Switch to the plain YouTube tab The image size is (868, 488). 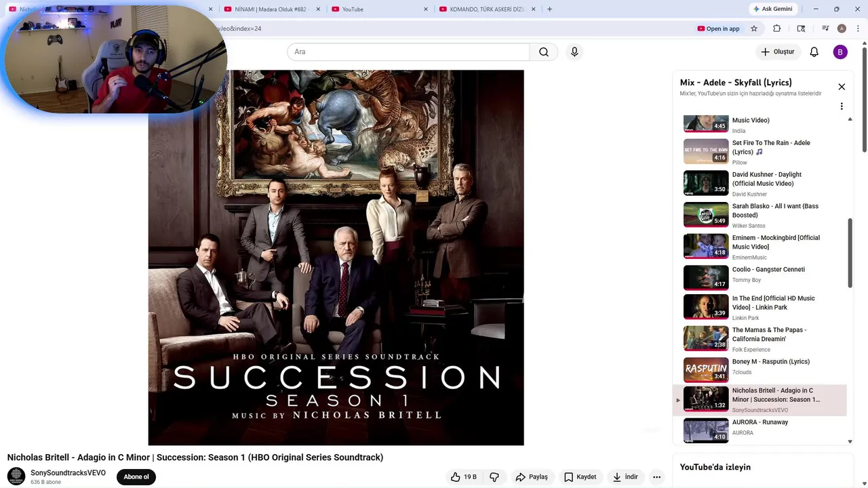pyautogui.click(x=380, y=9)
